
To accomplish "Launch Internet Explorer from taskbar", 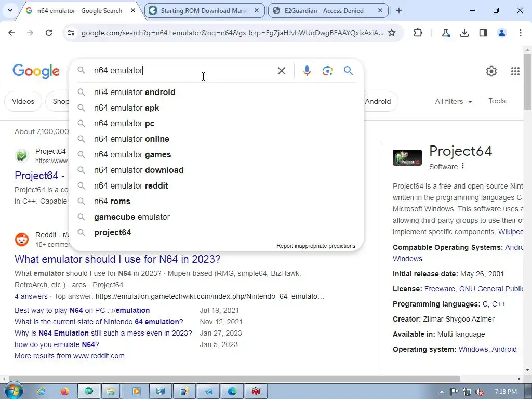I will 42,392.
